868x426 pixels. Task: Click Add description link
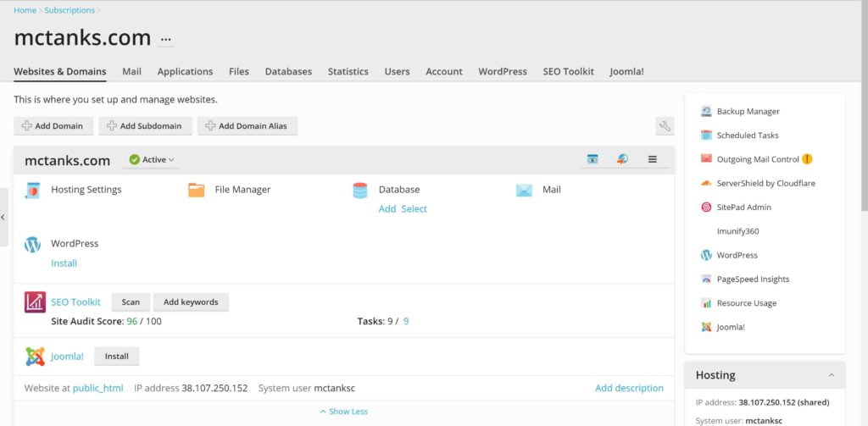pos(630,389)
